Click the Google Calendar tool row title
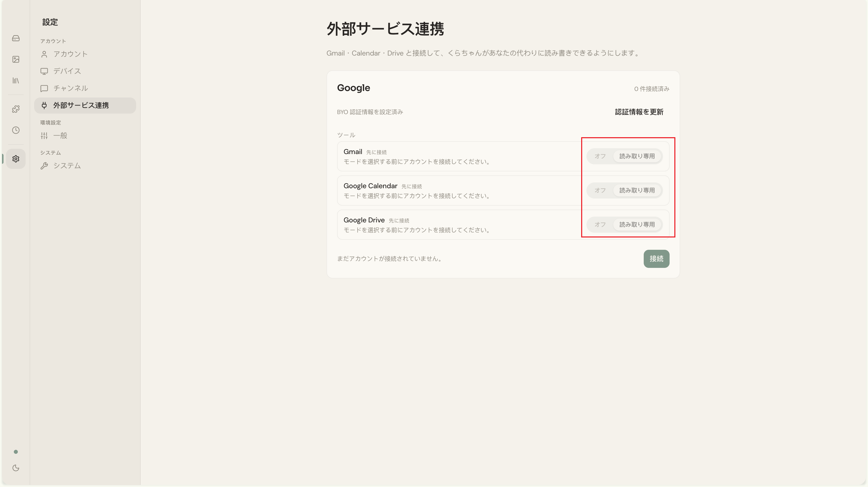Screen dimensions: 868x487 pos(370,186)
